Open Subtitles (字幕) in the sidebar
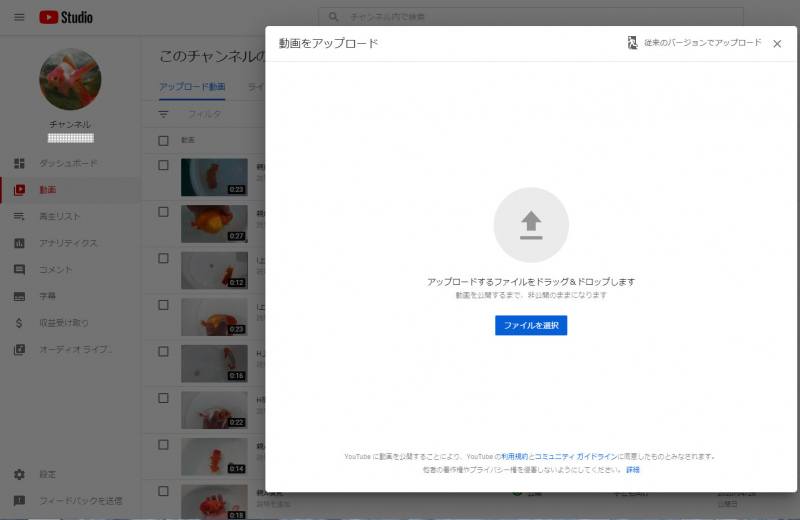 (x=47, y=296)
